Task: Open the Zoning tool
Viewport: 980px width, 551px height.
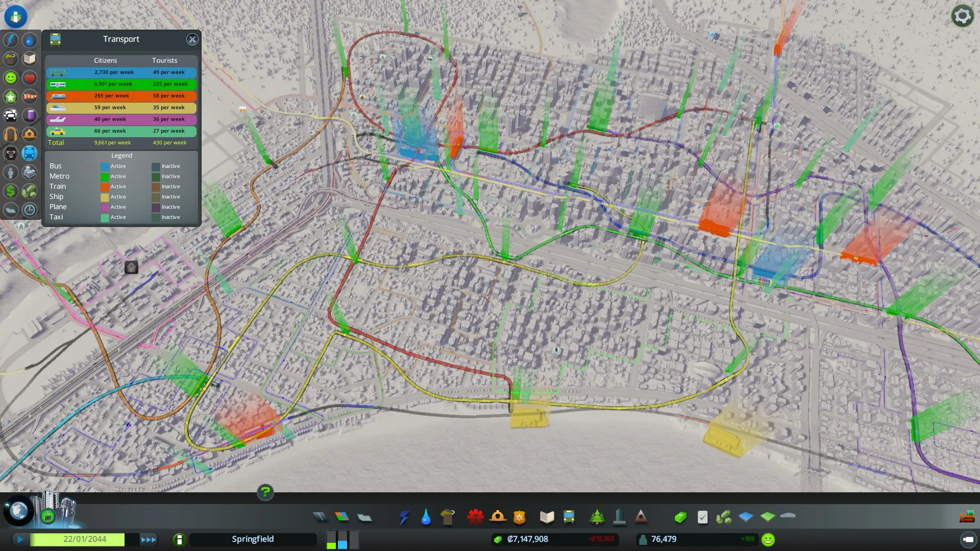Action: (x=342, y=517)
